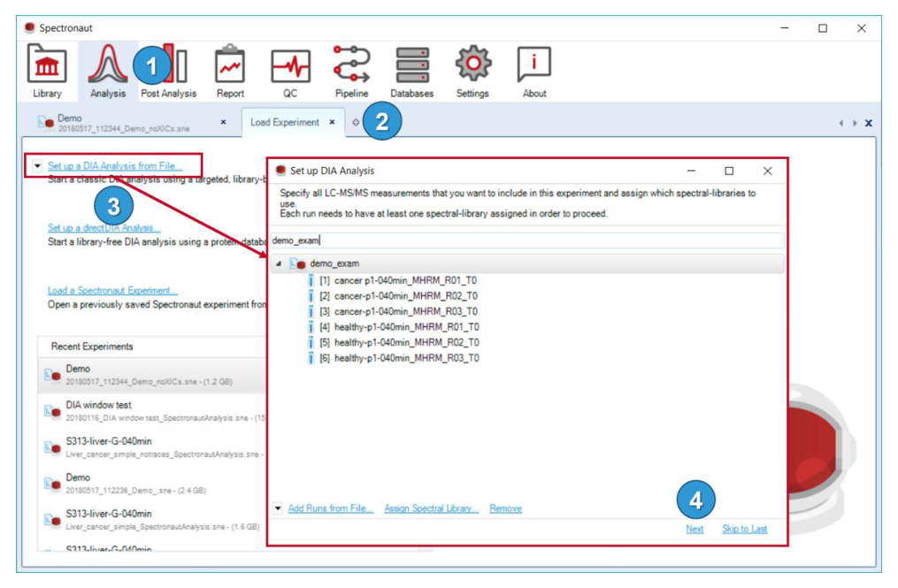898x588 pixels.
Task: Click Add Runs from File link
Action: pos(331,508)
